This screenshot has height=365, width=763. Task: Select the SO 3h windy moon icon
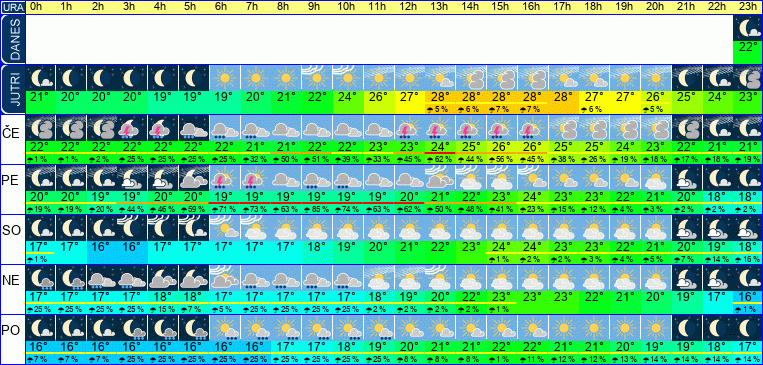pos(132,228)
